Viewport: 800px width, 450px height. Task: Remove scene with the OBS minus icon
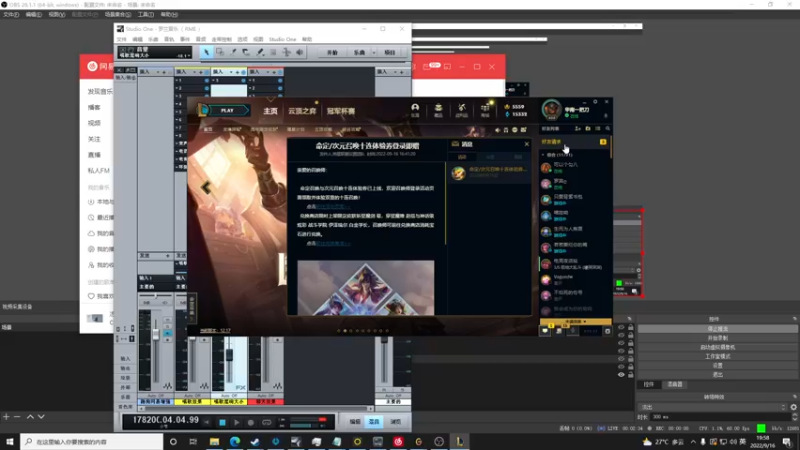click(x=17, y=417)
